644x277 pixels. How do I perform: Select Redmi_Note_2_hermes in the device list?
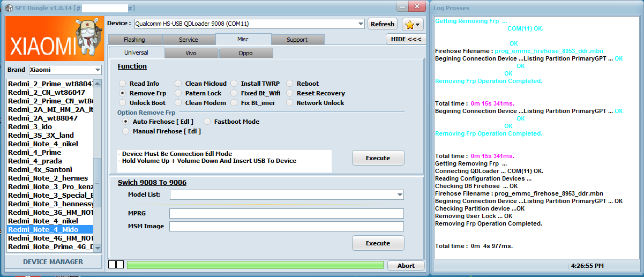coord(50,178)
